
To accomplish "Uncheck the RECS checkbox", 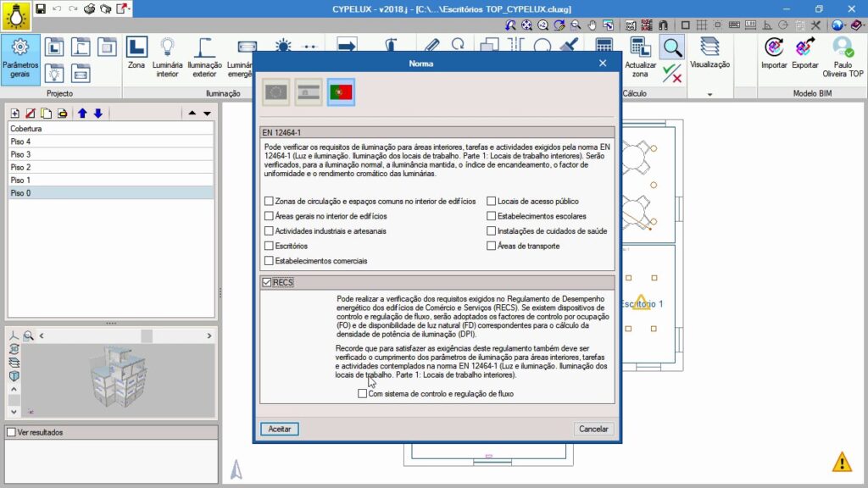I will pos(268,282).
